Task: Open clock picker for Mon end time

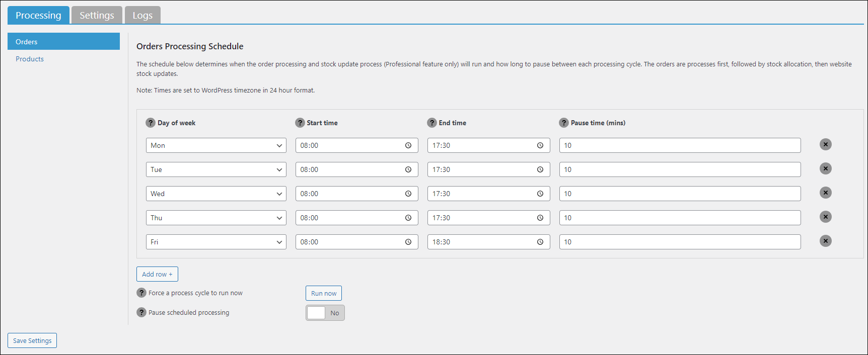Action: [x=540, y=145]
